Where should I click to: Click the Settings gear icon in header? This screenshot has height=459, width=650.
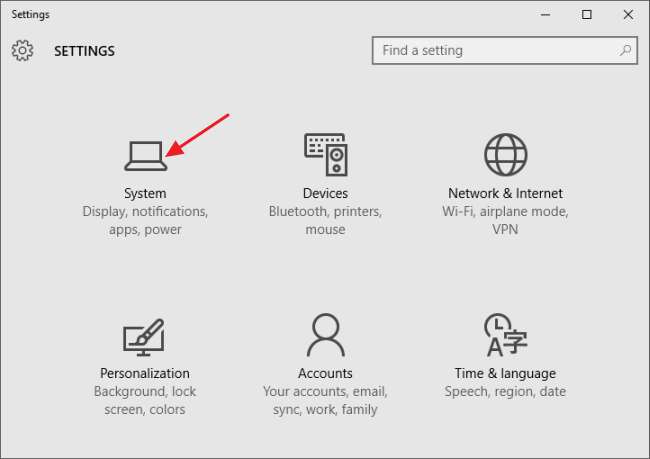click(x=22, y=51)
